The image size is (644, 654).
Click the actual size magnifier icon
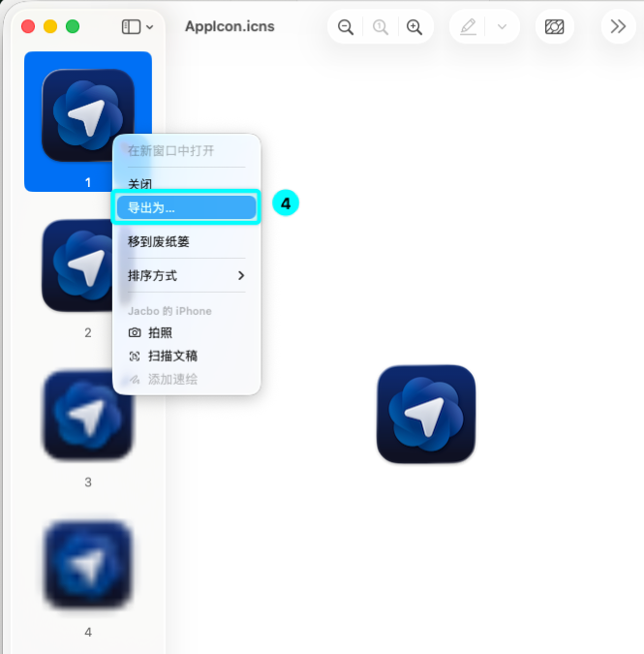tap(381, 27)
